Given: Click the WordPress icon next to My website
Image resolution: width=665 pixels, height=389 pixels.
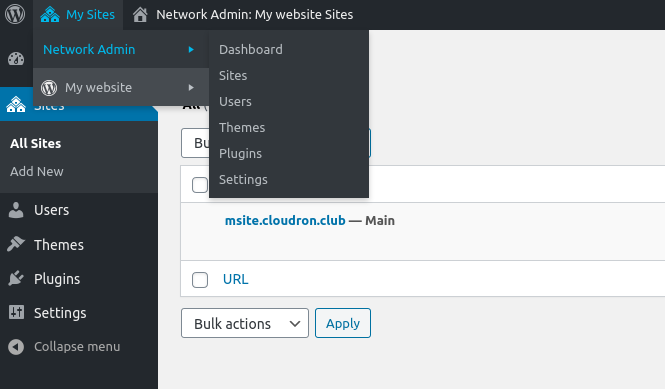Looking at the screenshot, I should 49,88.
